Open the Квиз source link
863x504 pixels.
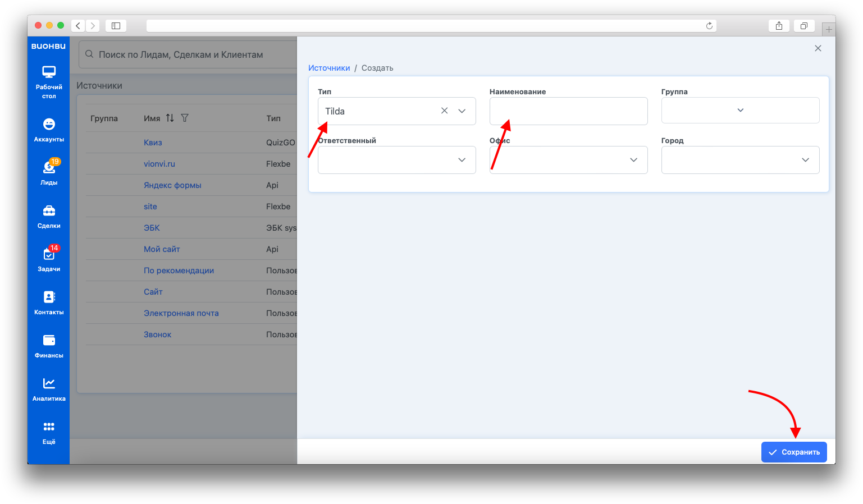[x=153, y=143]
